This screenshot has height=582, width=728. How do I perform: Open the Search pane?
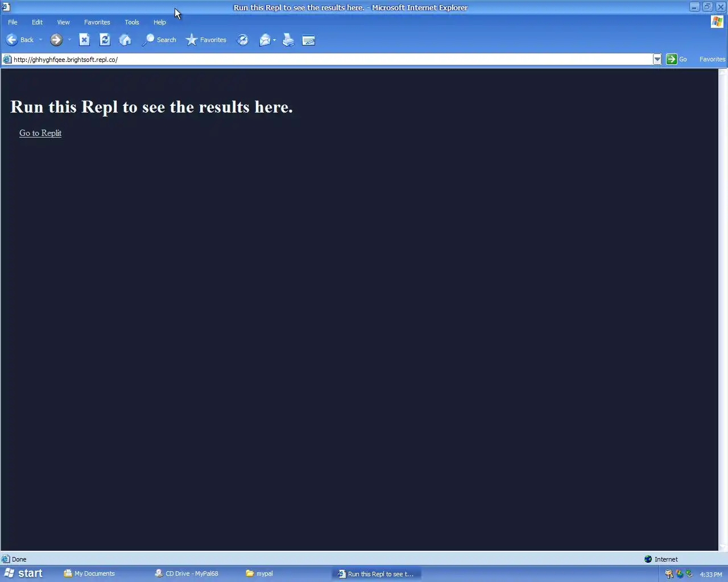click(159, 40)
